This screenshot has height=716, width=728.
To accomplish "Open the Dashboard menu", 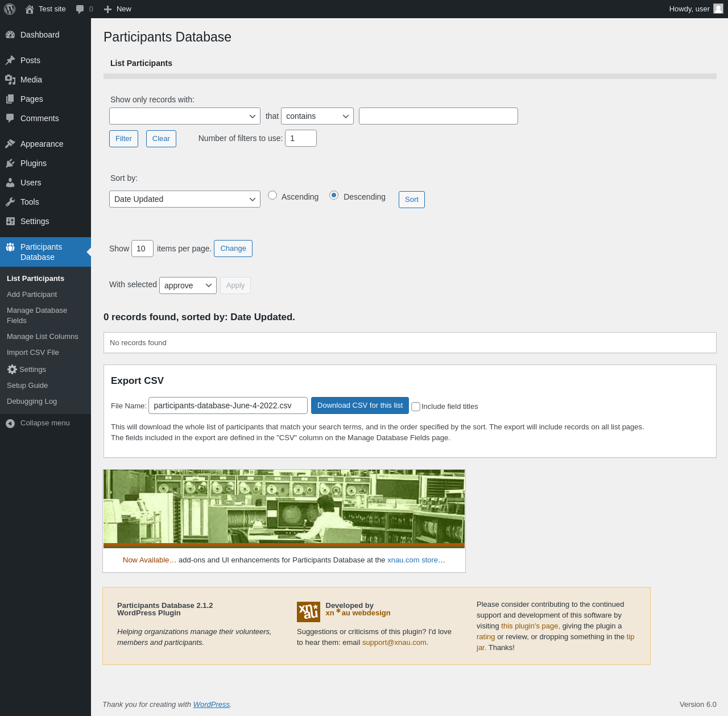I will point(45,35).
